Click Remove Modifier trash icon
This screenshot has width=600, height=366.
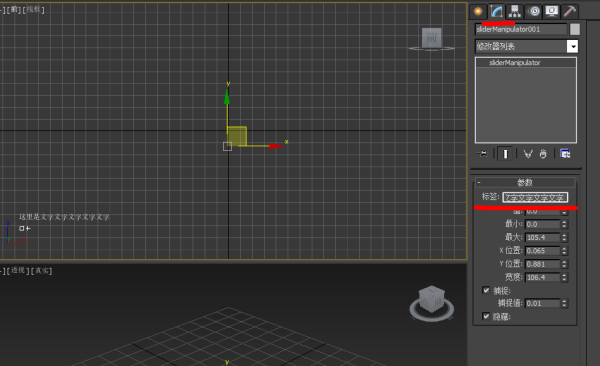[543, 154]
